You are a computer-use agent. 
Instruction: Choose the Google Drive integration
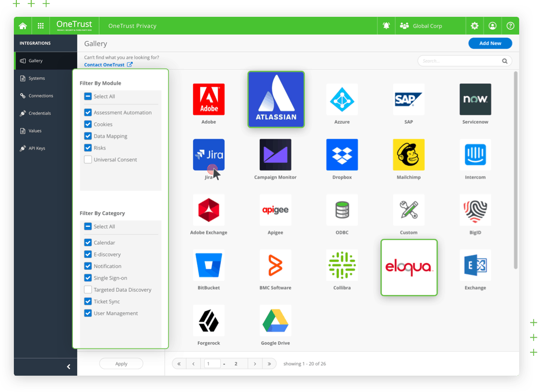point(275,320)
